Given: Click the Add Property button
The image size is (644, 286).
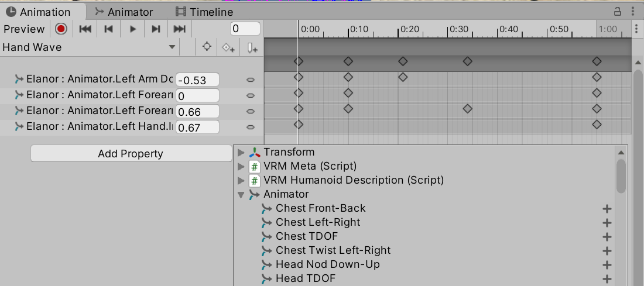Looking at the screenshot, I should click(131, 153).
